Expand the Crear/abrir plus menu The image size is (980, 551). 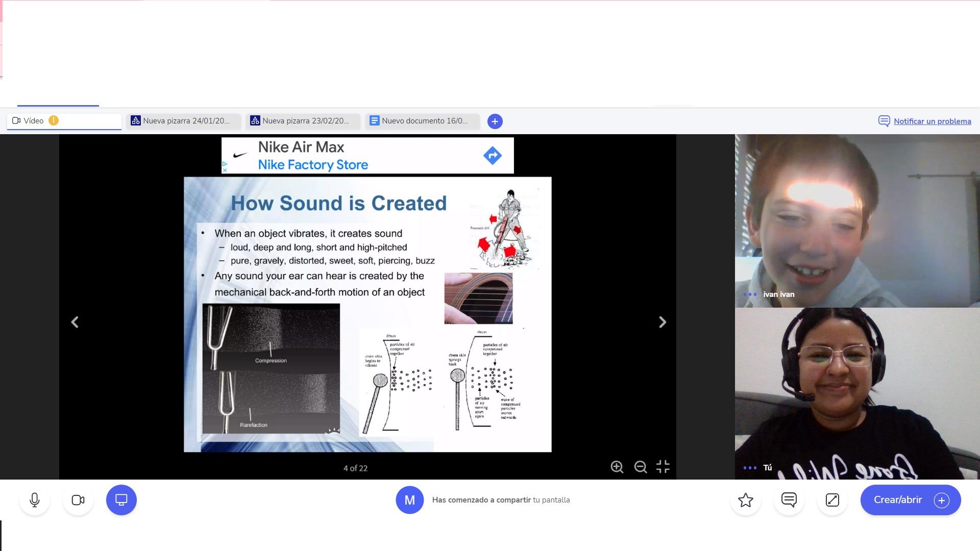tap(941, 500)
